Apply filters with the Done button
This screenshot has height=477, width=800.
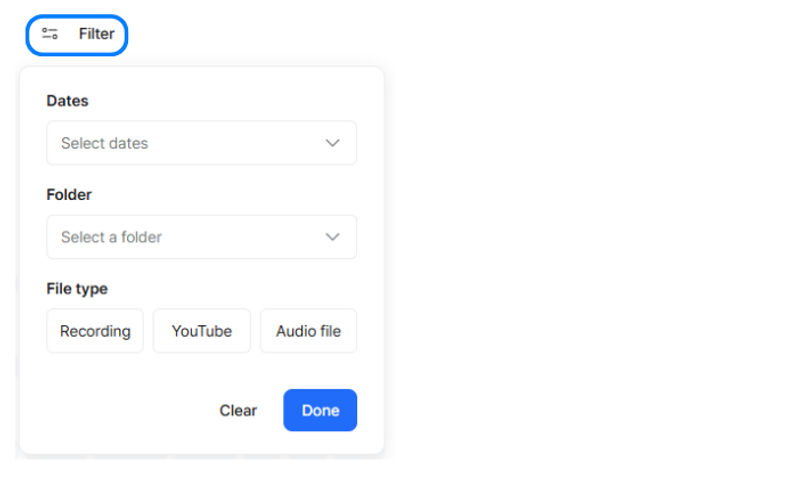click(x=320, y=410)
